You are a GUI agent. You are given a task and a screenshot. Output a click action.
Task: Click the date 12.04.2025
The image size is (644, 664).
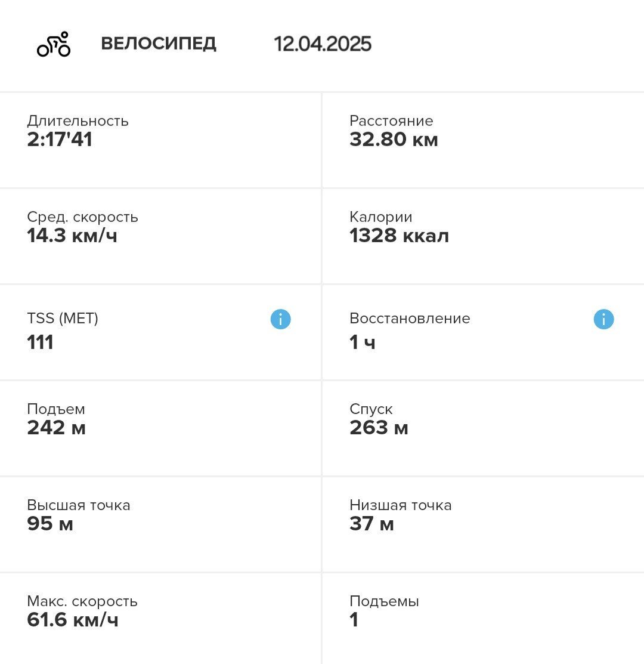coord(323,44)
